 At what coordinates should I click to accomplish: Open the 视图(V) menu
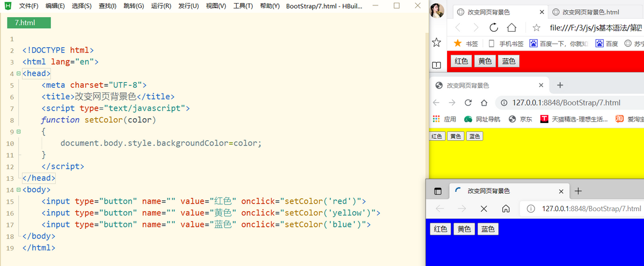216,6
